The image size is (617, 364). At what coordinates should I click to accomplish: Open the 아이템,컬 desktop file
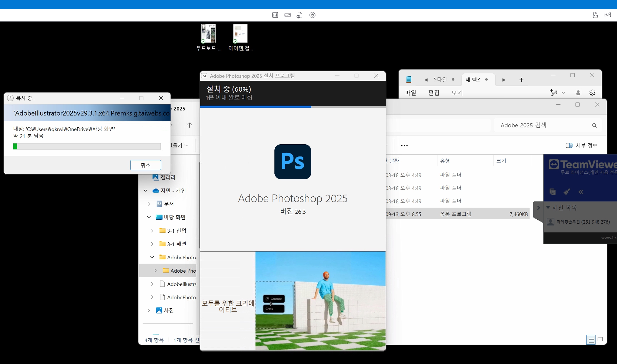coord(240,38)
